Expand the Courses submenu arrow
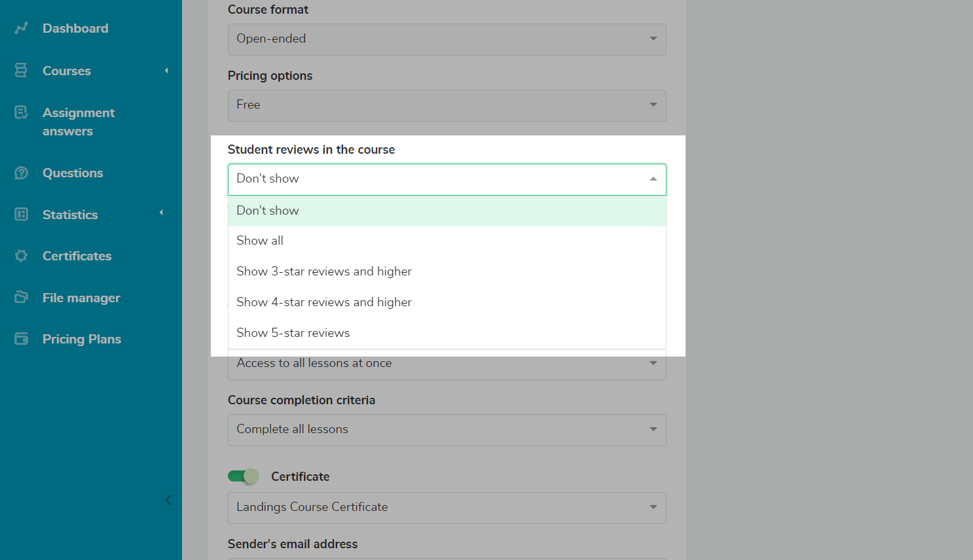Viewport: 973px width, 560px height. coord(166,71)
